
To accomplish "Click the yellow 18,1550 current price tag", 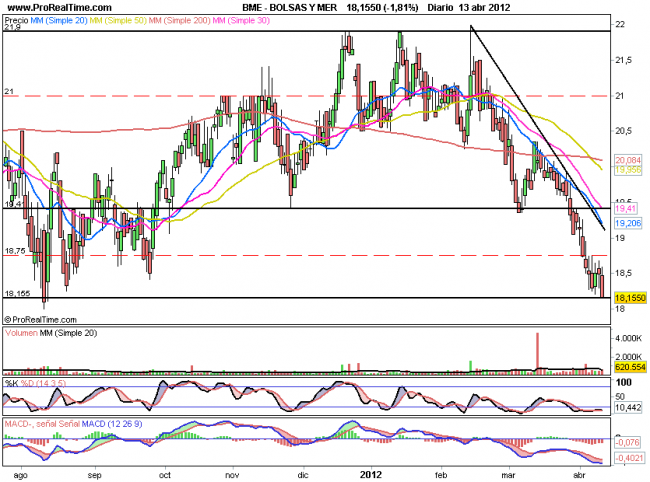I will [629, 298].
